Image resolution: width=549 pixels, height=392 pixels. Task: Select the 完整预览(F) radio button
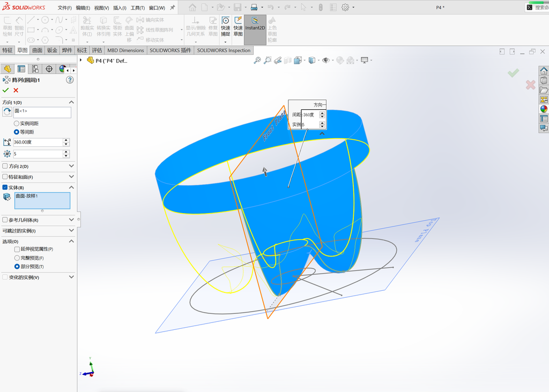[17, 258]
